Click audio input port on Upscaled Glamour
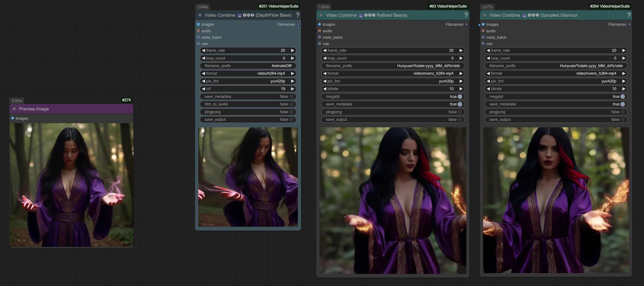Viewport: 644px width, 286px height. [483, 31]
